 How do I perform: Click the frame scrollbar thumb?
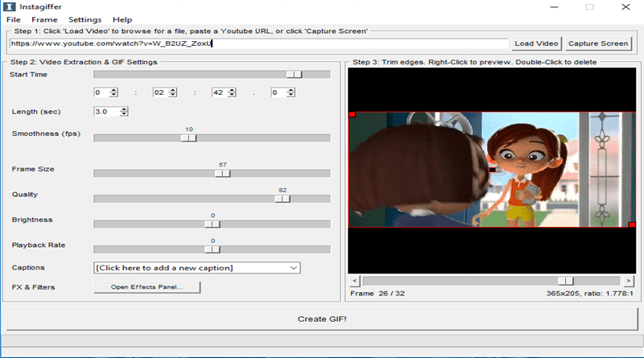click(566, 281)
